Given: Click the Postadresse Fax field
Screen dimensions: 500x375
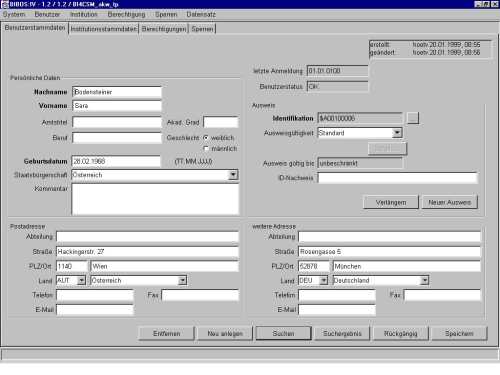Looking at the screenshot, I should coord(200,295).
